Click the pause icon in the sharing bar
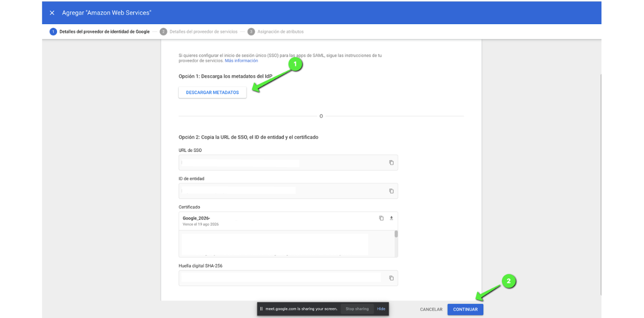The height and width of the screenshot is (318, 644). click(x=261, y=309)
